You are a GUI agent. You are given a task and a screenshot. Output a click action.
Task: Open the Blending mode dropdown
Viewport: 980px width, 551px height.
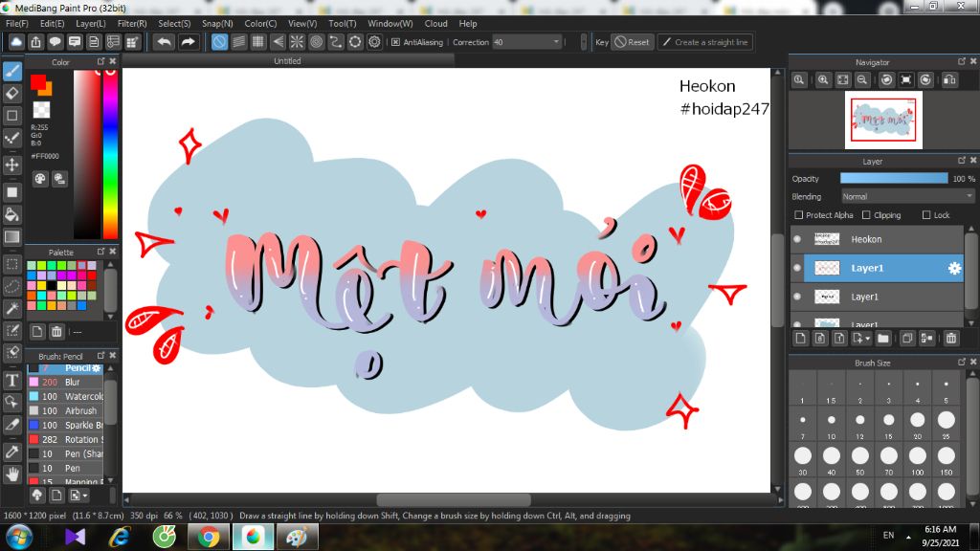coord(907,196)
